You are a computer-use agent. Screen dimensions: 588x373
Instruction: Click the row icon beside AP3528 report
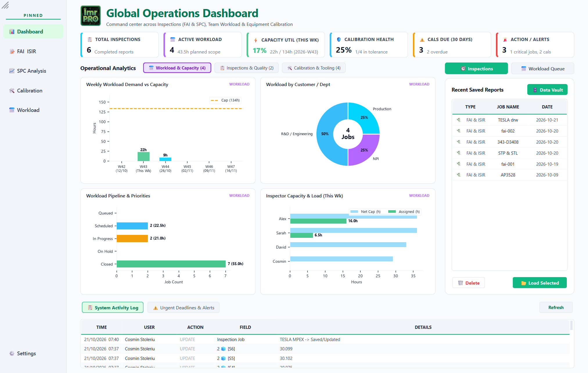click(x=459, y=175)
